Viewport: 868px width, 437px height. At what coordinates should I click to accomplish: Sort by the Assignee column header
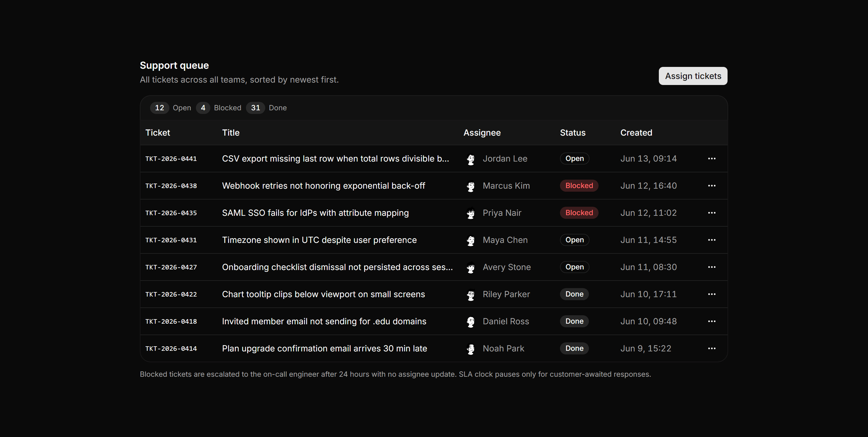pos(482,133)
